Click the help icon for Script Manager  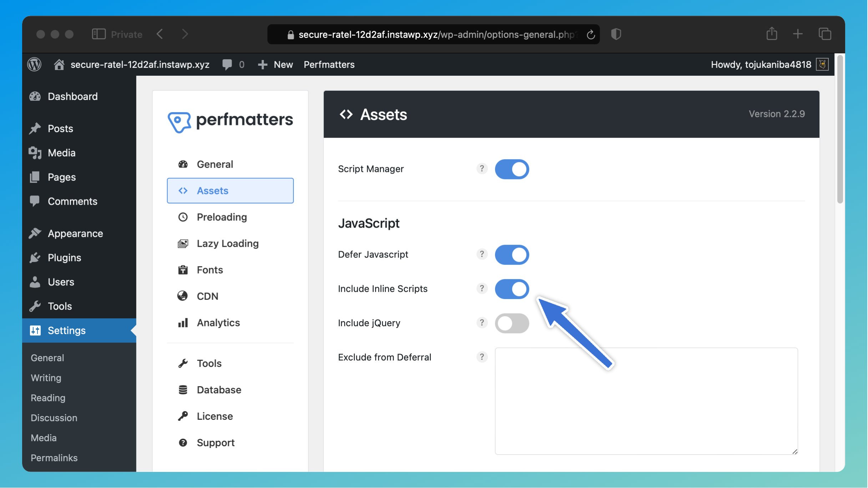[482, 169]
